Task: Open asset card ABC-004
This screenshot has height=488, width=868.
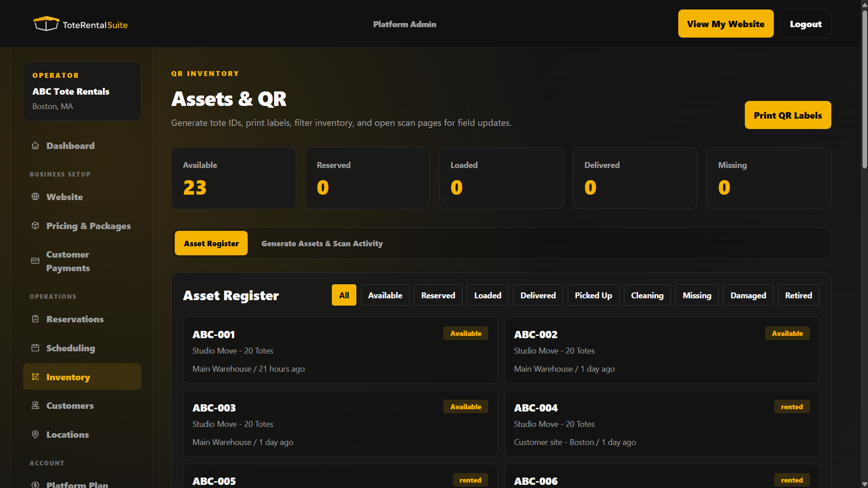Action: [x=662, y=423]
